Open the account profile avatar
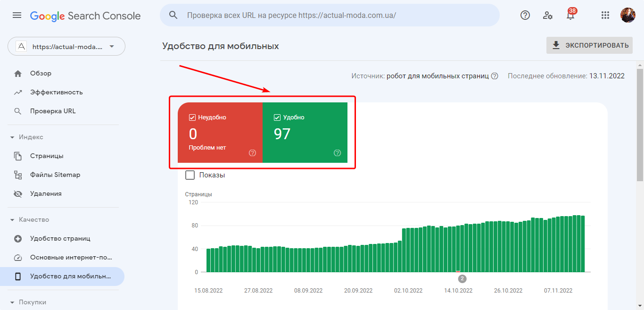The height and width of the screenshot is (310, 644). point(628,15)
